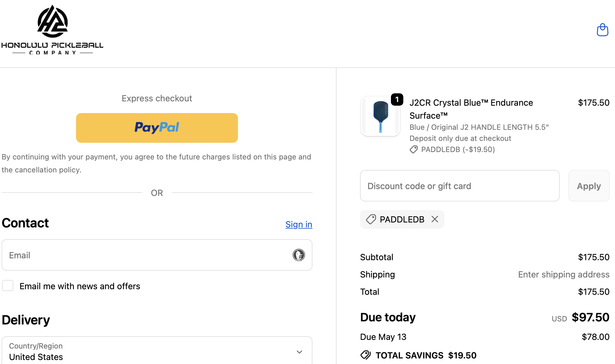Click the Enter shipping address text

(564, 274)
